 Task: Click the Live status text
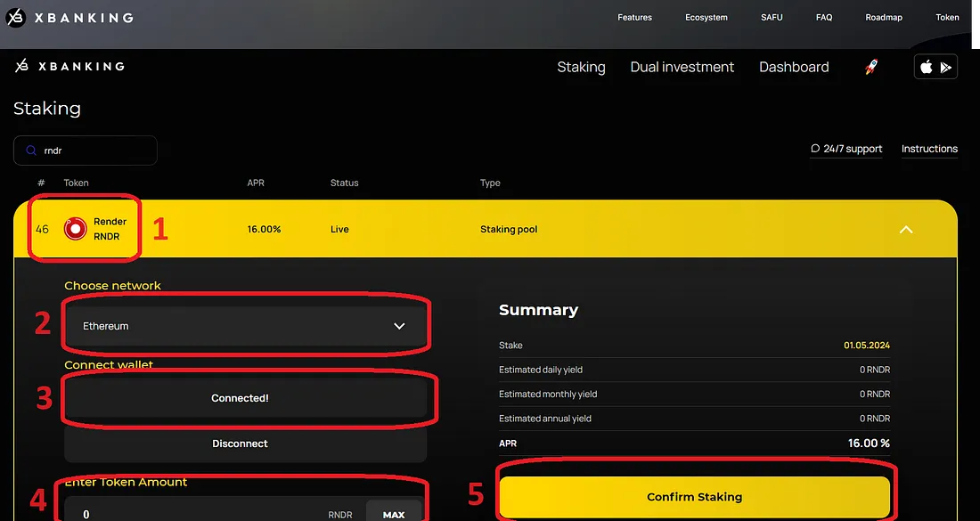coord(339,229)
